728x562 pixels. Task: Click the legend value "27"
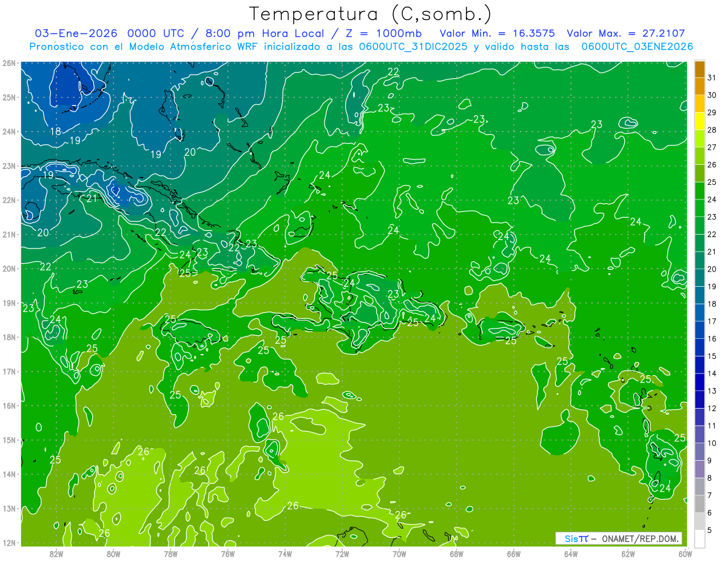712,147
